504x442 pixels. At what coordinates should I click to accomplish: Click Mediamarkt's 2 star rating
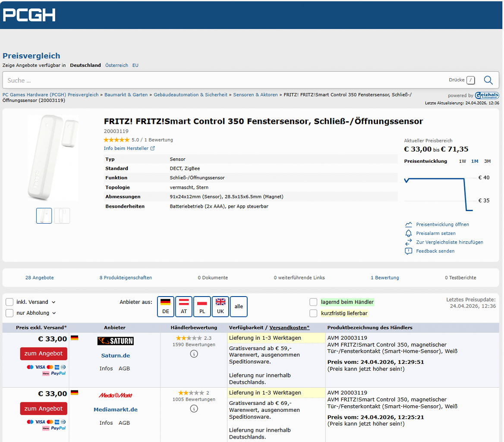(x=191, y=393)
